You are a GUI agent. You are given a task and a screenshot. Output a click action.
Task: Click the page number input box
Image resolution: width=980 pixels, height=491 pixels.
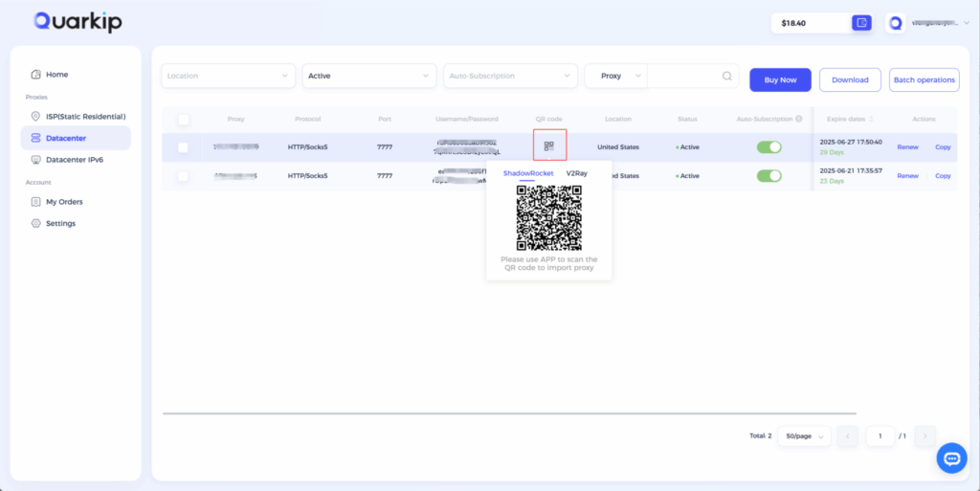880,436
